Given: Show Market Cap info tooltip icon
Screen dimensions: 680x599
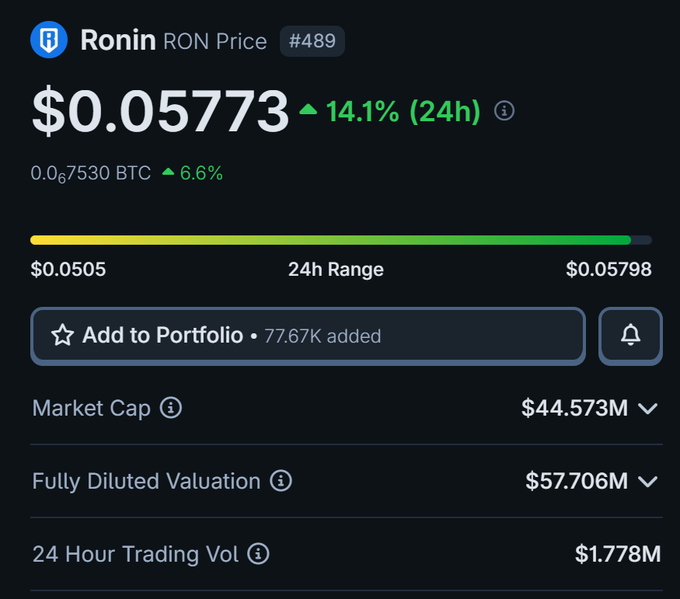Looking at the screenshot, I should (x=171, y=408).
